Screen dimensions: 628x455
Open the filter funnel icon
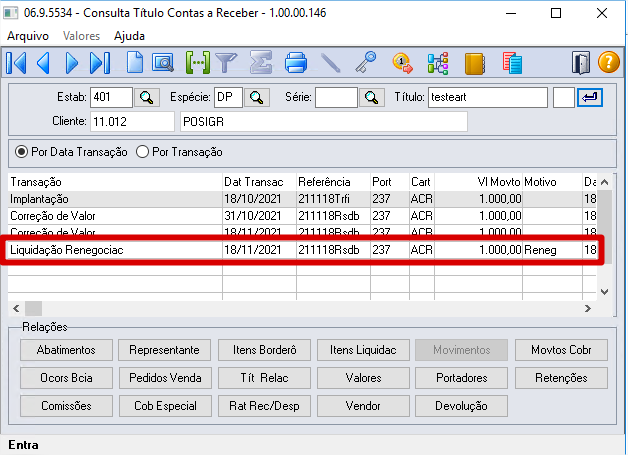(x=226, y=63)
